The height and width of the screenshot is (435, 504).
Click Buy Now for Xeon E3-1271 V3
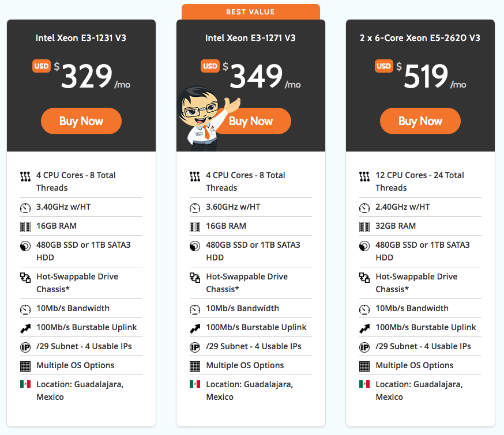257,121
